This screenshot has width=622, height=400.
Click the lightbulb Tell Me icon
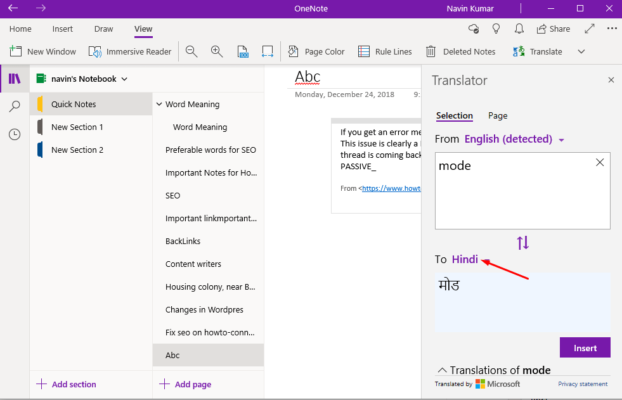click(x=496, y=29)
